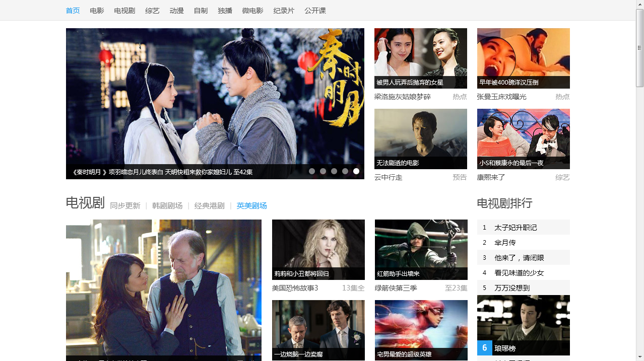Click the 至23集 episode count text
This screenshot has height=361, width=644.
click(456, 288)
